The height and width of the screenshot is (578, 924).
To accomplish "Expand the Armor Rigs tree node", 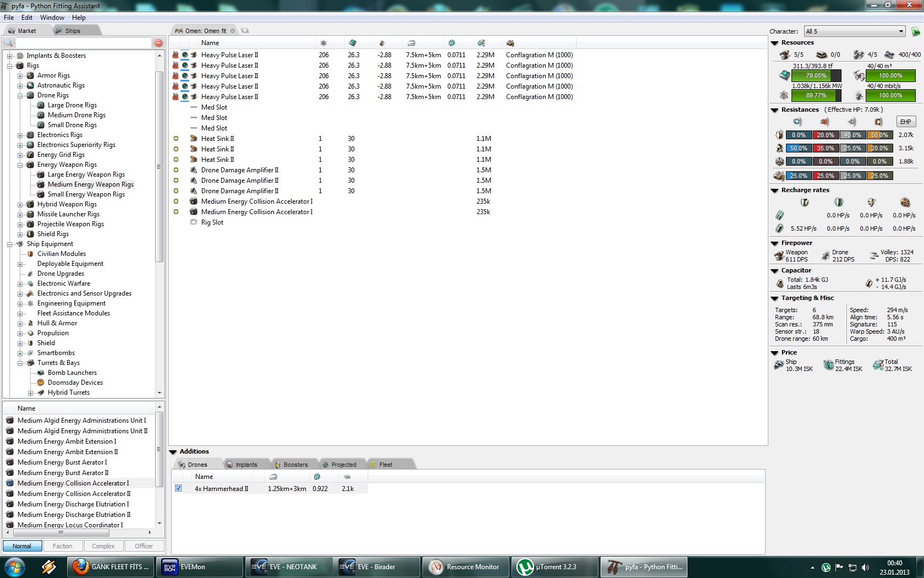I will pyautogui.click(x=20, y=75).
